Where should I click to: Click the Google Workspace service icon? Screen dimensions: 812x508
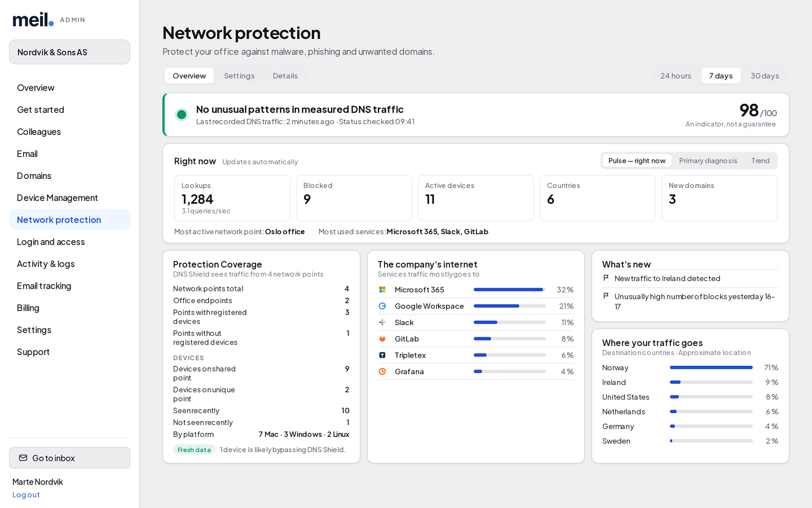pyautogui.click(x=382, y=306)
